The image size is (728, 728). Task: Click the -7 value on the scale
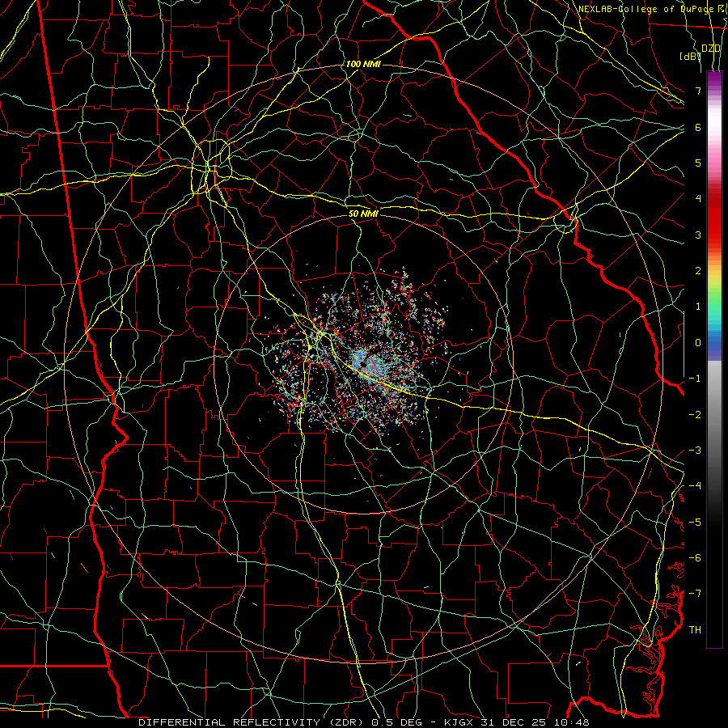pos(695,594)
